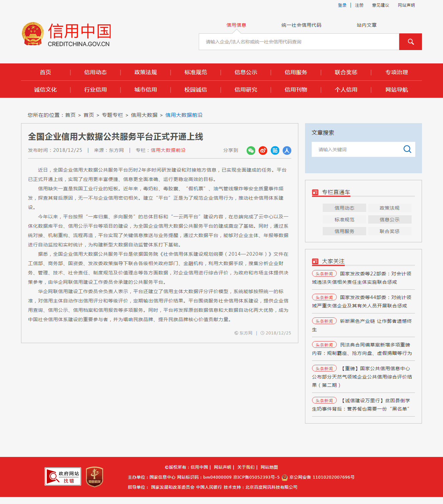Open the footer 关于我们 link
This screenshot has height=504, width=443.
point(246,467)
